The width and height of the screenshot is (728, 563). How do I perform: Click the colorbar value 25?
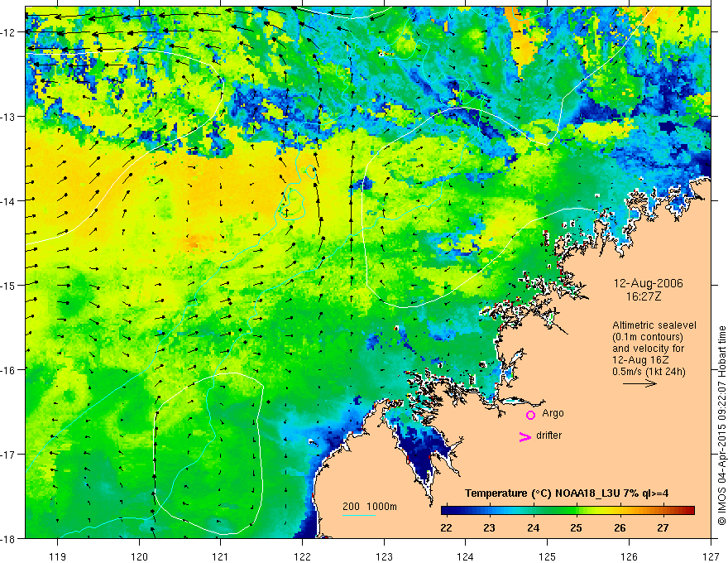[576, 527]
